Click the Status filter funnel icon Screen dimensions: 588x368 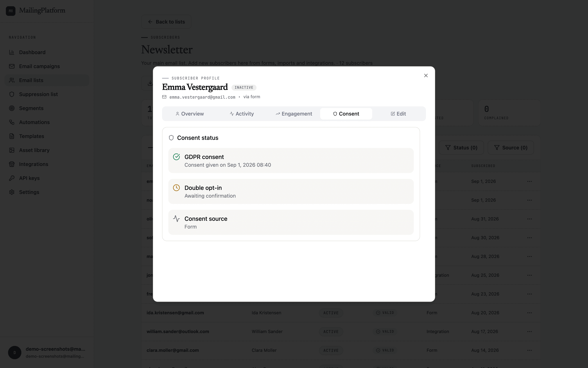click(x=448, y=148)
